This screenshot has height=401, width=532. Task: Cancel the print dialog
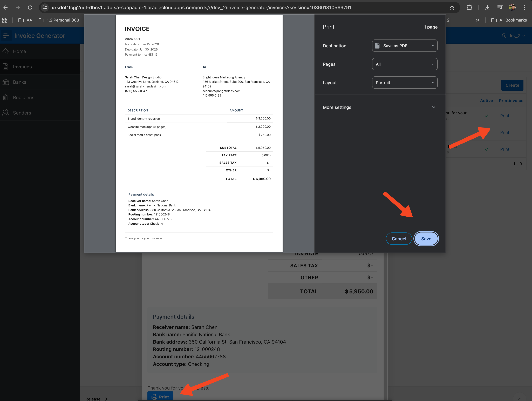399,238
